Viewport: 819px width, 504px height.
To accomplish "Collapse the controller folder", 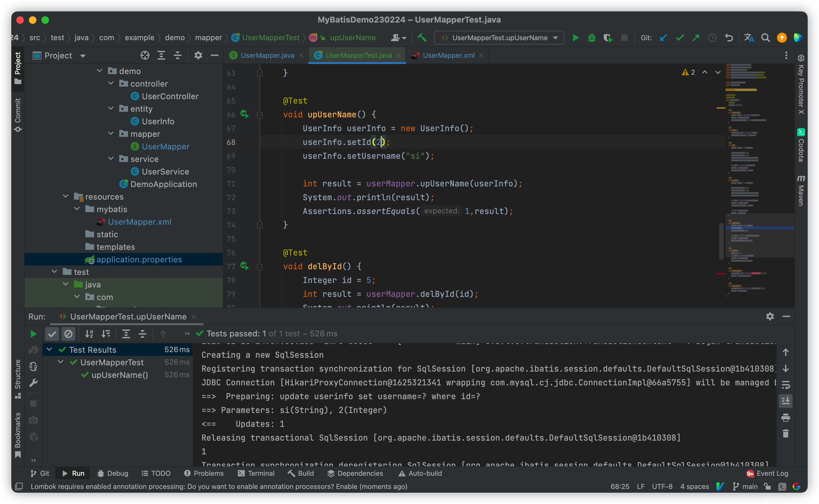I will pyautogui.click(x=111, y=83).
